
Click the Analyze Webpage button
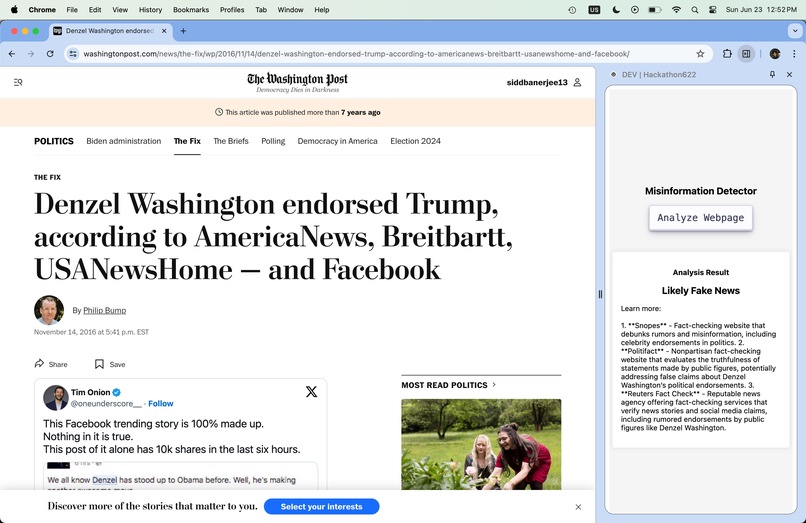coord(700,218)
